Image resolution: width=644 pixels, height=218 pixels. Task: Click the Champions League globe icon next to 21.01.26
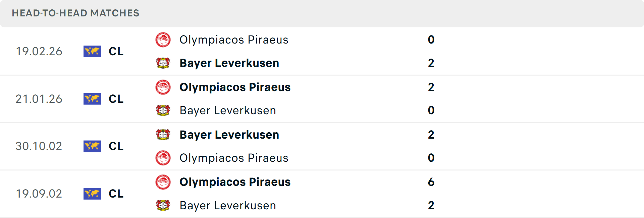tap(92, 99)
